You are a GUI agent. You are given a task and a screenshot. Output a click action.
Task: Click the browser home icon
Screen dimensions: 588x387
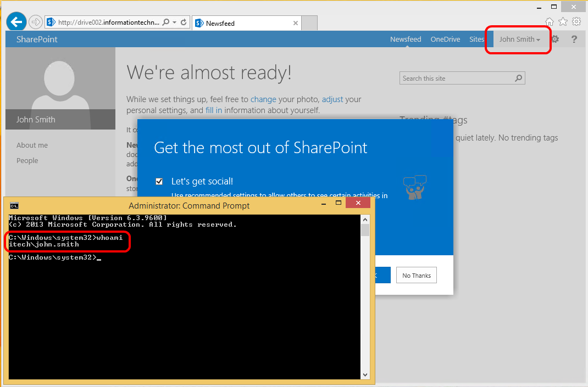[550, 22]
